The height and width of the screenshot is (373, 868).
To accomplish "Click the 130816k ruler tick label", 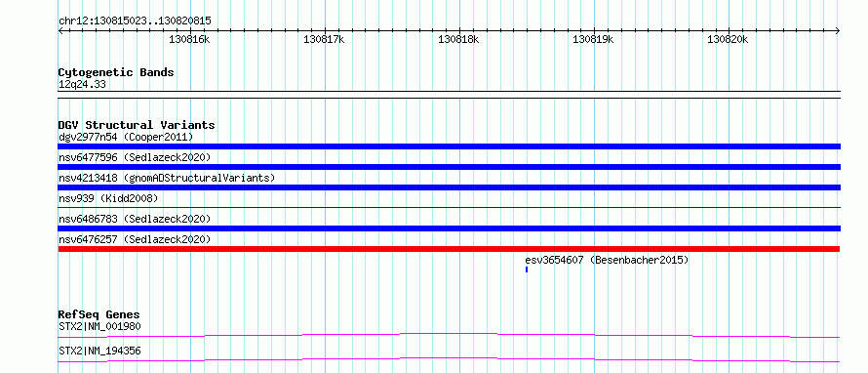I will pyautogui.click(x=189, y=39).
